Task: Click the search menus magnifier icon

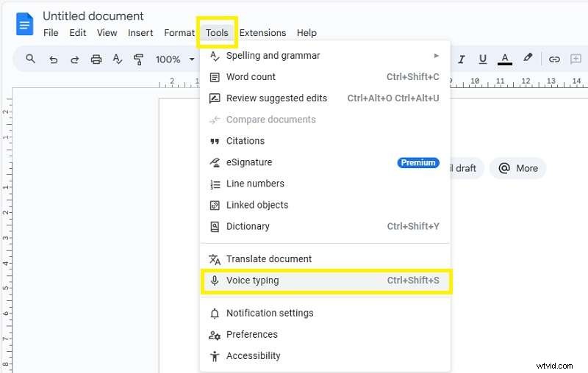Action: 30,59
